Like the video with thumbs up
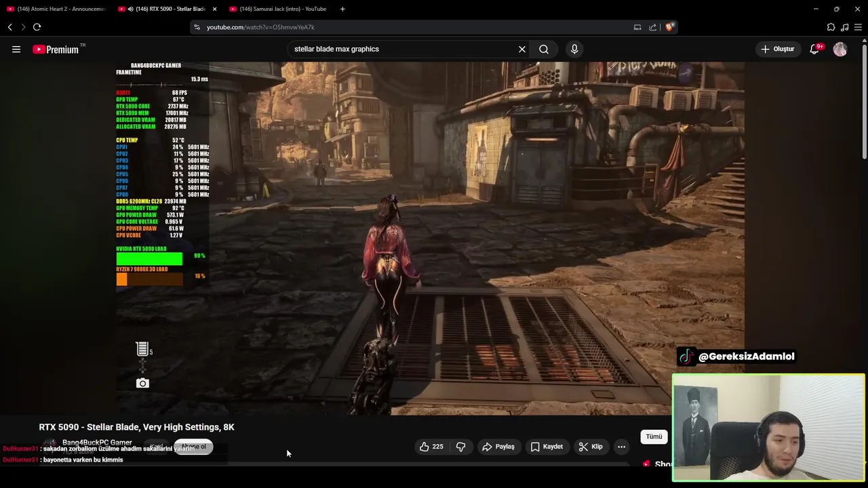The image size is (868, 488). pyautogui.click(x=431, y=447)
